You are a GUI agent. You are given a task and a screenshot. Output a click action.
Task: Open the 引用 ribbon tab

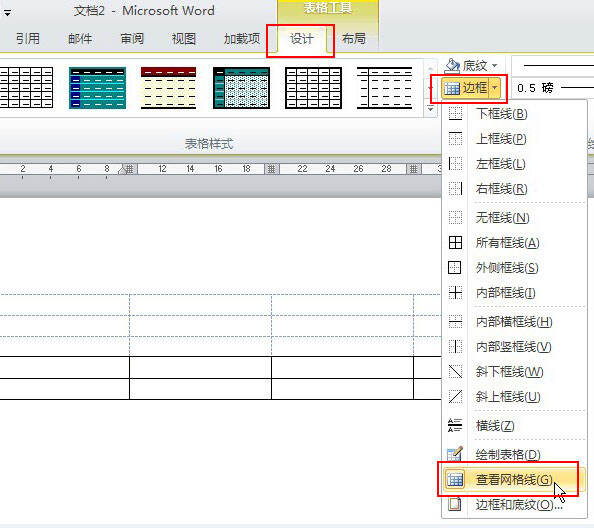28,39
